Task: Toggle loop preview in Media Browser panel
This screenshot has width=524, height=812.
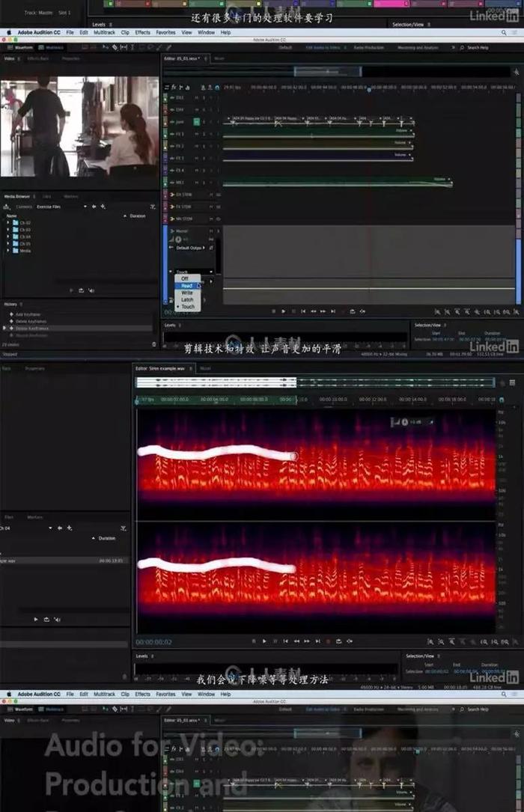Action: pyautogui.click(x=82, y=290)
